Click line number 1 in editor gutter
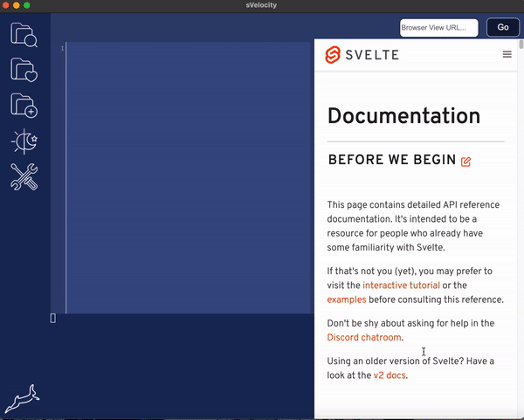Screen dimensions: 524x420 click(62, 48)
